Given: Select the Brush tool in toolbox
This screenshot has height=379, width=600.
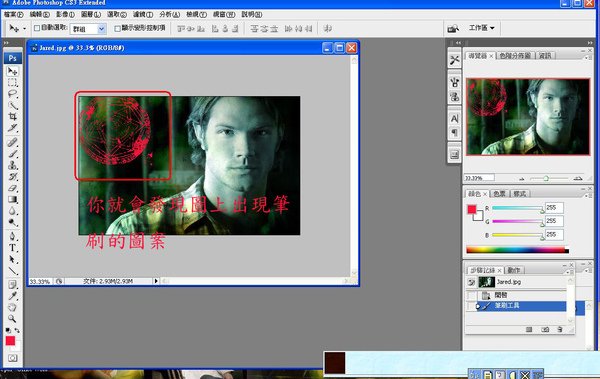Looking at the screenshot, I should click(12, 154).
